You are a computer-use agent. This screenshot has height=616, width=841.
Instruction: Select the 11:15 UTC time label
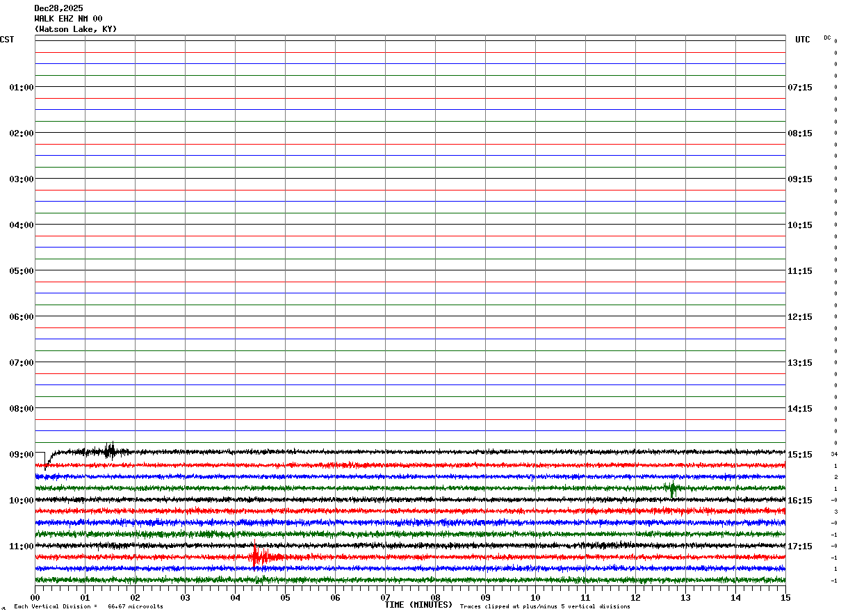click(x=800, y=271)
